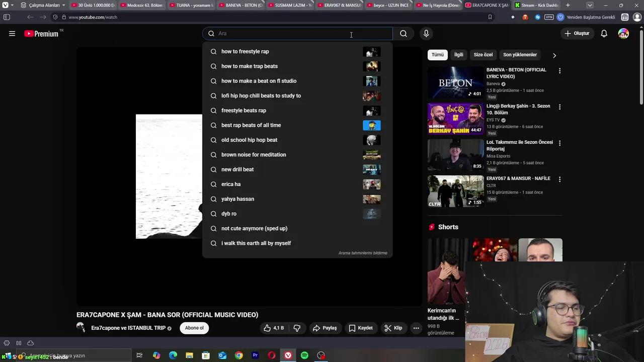Bookmark page with address bar bookmark icon
The width and height of the screenshot is (644, 362).
[490, 17]
